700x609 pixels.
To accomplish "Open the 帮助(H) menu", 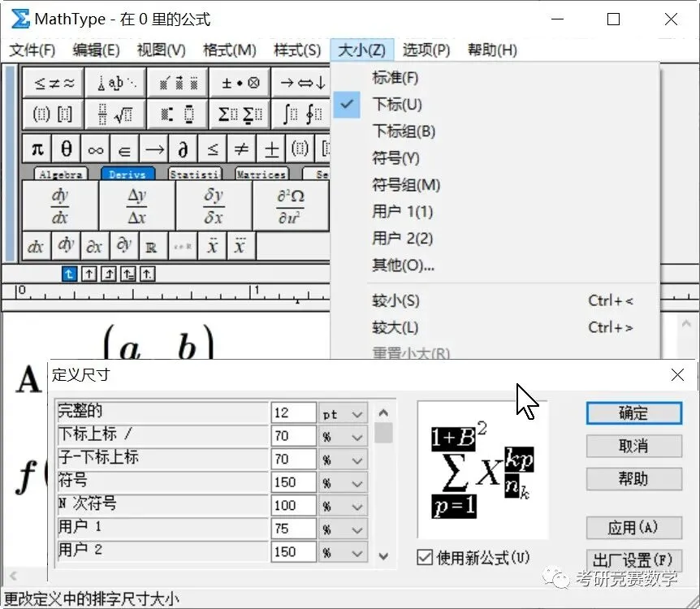I will (x=492, y=50).
